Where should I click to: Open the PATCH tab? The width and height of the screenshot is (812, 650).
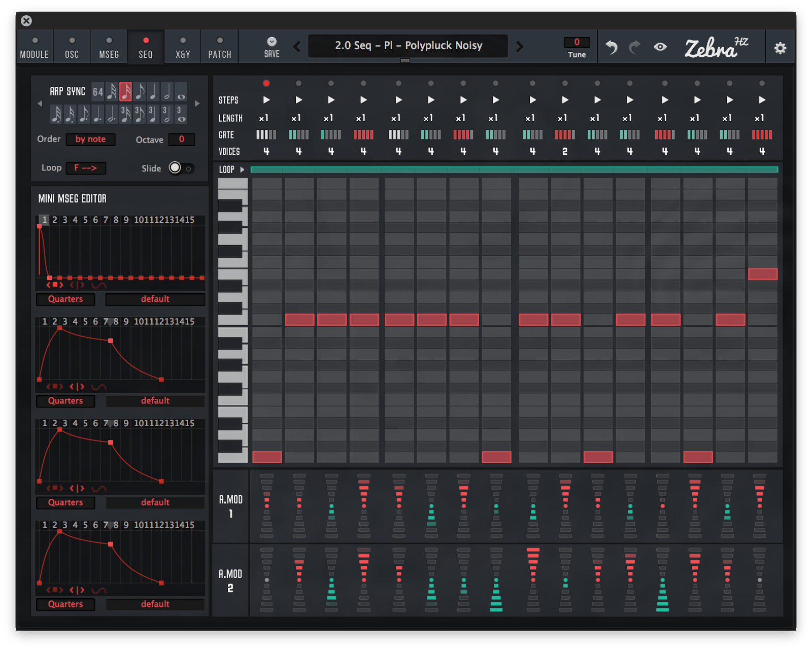[220, 47]
